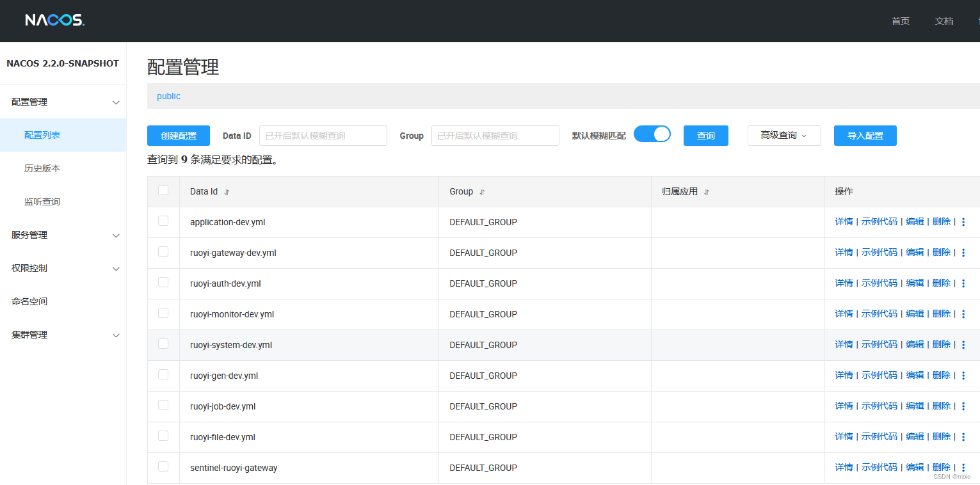This screenshot has width=980, height=485.
Task: Open 示例代码 for ruoyi-gateway-dev.yml
Action: [x=880, y=252]
